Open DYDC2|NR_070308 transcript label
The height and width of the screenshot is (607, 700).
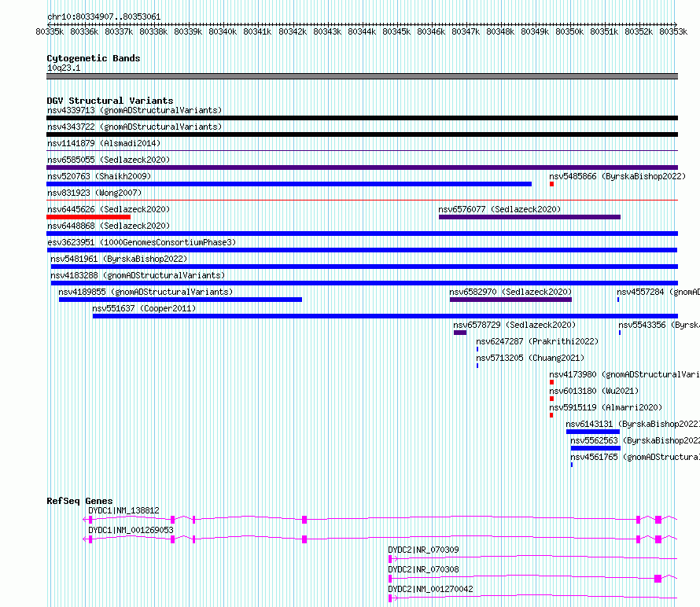(423, 569)
